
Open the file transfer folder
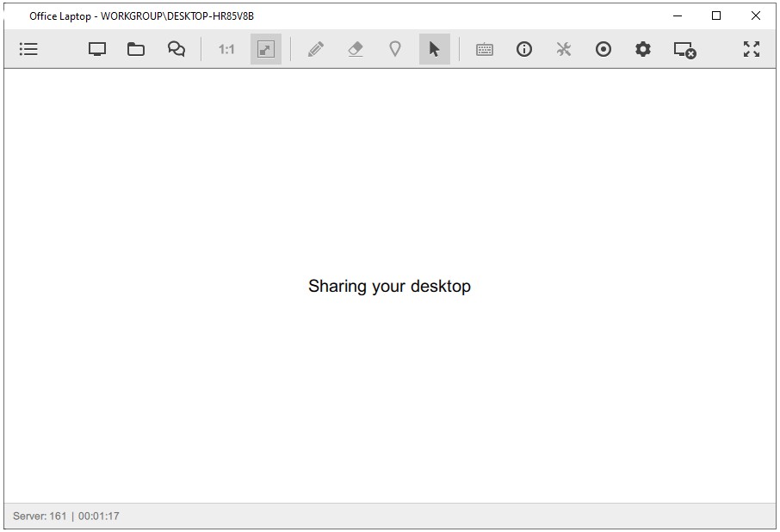pos(136,49)
